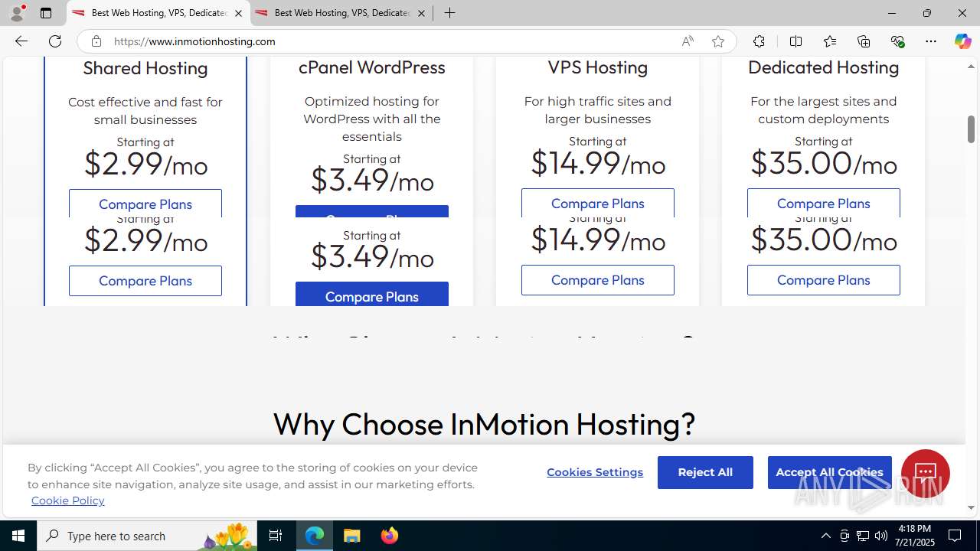The width and height of the screenshot is (980, 551).
Task: Click scrollbar down arrow
Action: (x=971, y=507)
